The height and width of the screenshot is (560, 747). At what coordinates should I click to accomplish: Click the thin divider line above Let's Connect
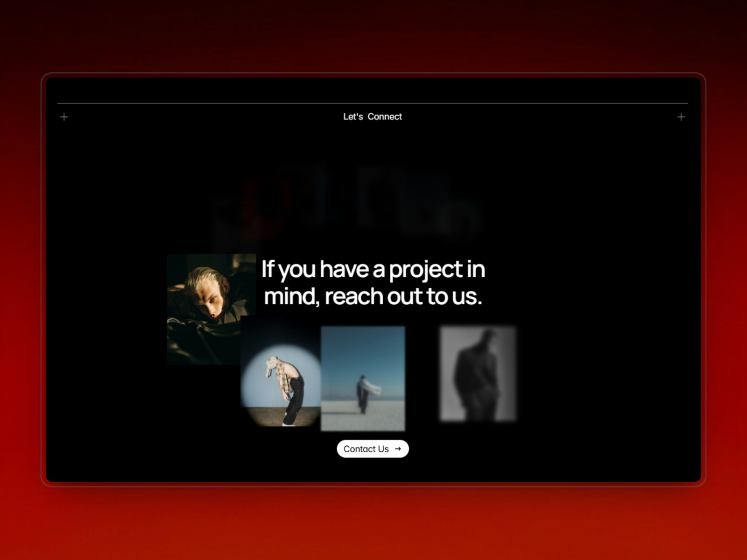click(373, 103)
